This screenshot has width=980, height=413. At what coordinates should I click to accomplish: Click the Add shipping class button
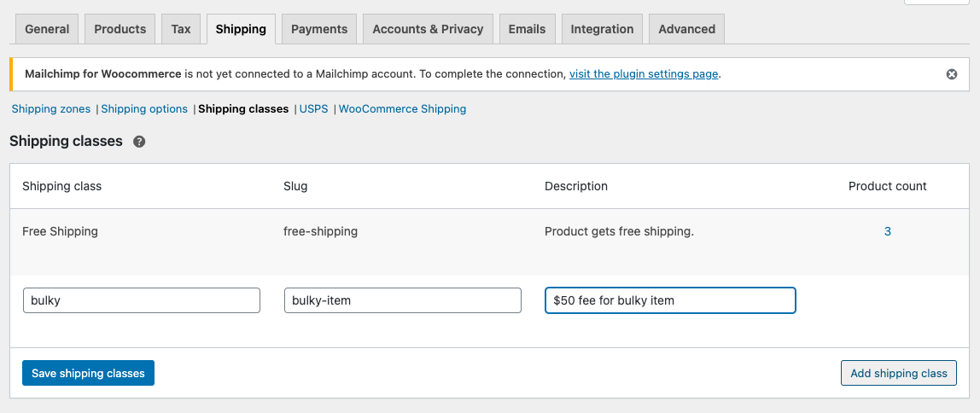click(899, 373)
